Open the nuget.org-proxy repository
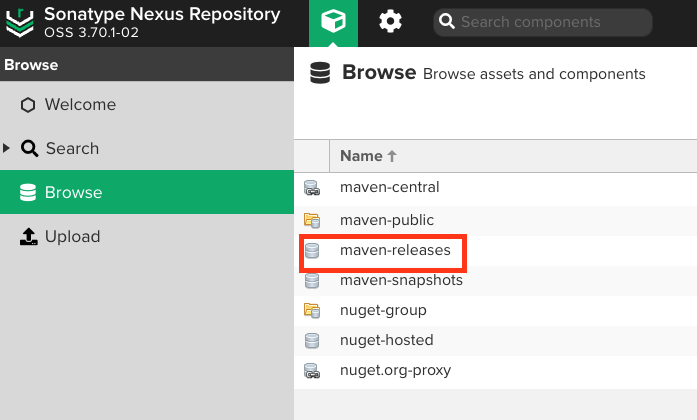The width and height of the screenshot is (697, 420). coord(395,370)
